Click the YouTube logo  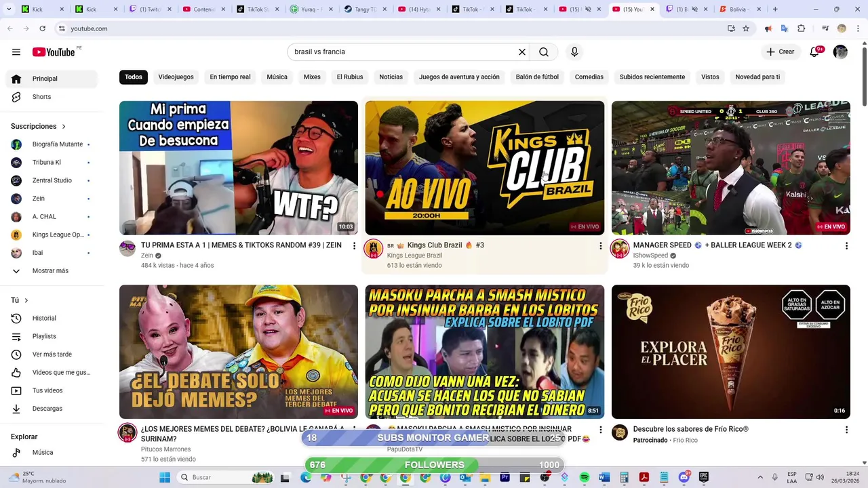click(54, 52)
